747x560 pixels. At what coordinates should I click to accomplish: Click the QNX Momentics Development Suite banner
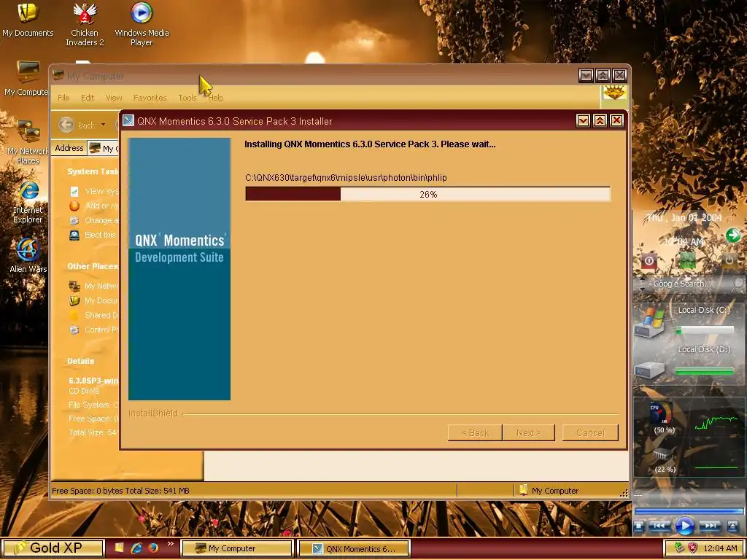point(179,269)
